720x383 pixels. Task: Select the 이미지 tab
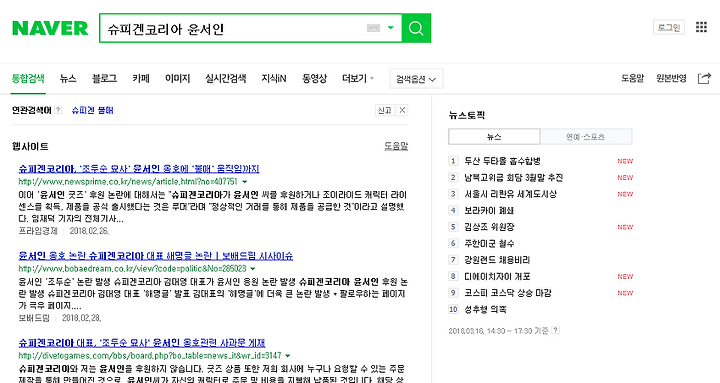(177, 79)
